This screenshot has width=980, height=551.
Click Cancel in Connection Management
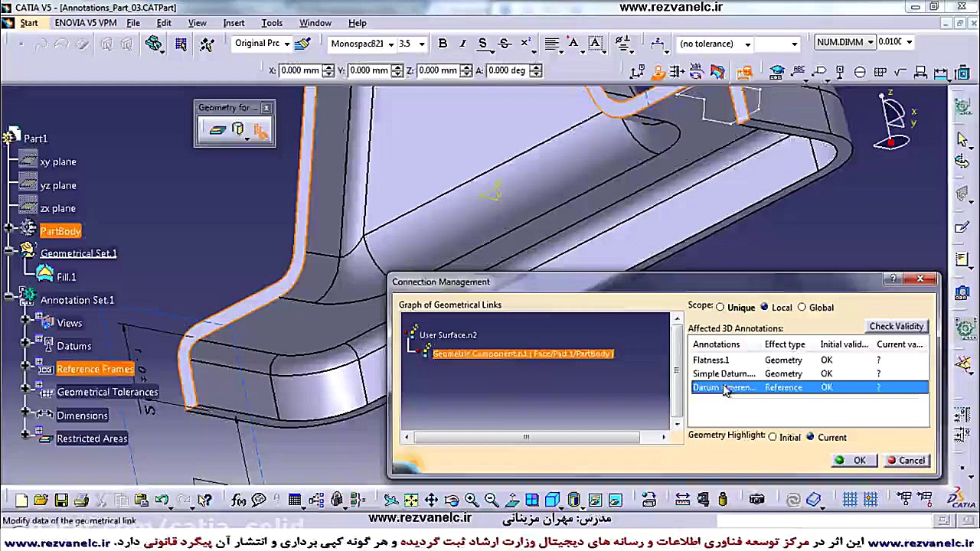coord(906,460)
